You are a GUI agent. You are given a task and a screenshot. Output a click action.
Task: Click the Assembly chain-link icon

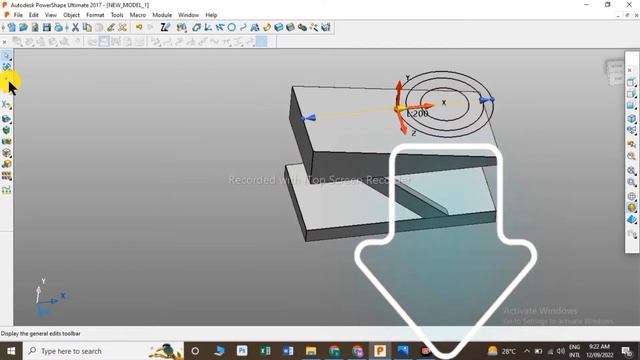tap(302, 27)
